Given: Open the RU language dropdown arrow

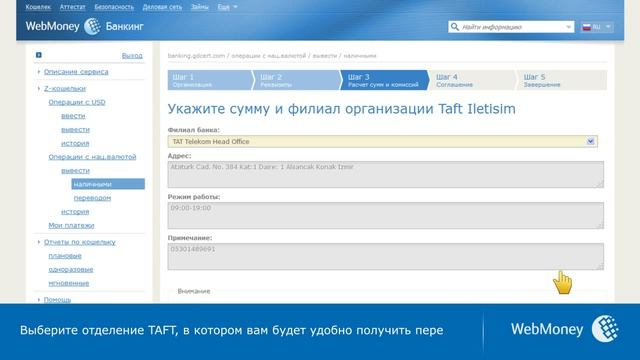Looking at the screenshot, I should click(x=608, y=27).
